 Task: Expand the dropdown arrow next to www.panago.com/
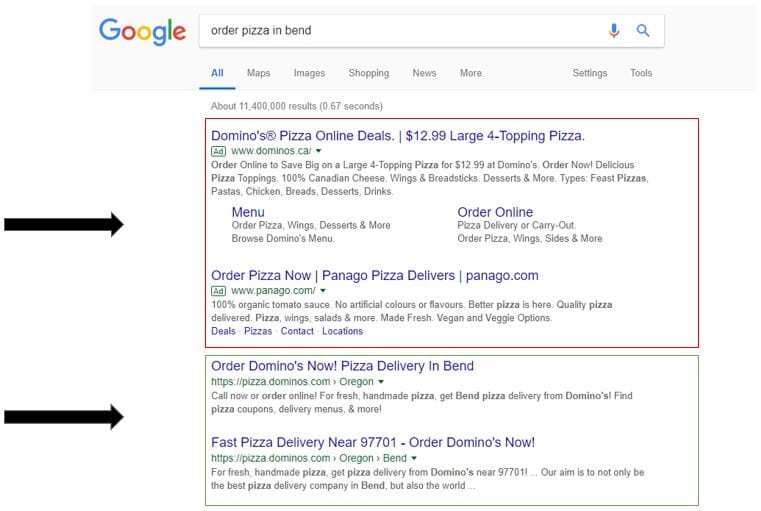click(x=323, y=291)
